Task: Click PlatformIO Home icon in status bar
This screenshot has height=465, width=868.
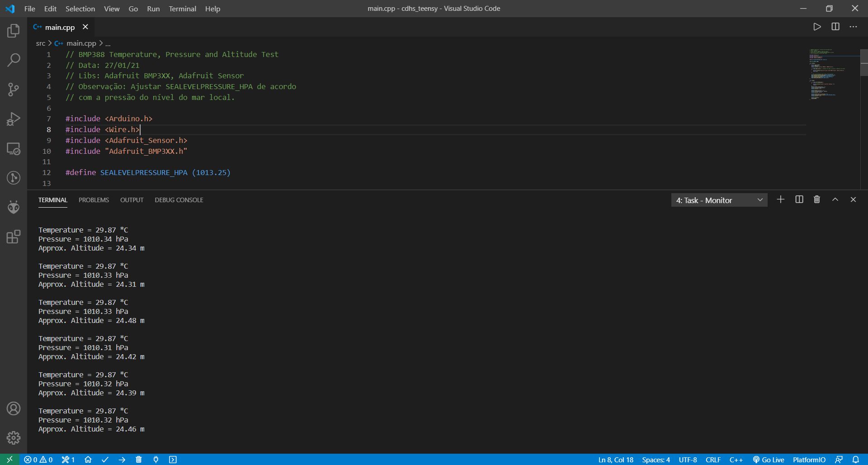Action: tap(88, 460)
